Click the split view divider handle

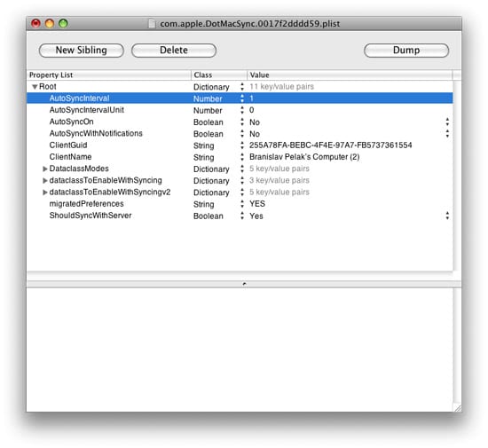pyautogui.click(x=244, y=284)
